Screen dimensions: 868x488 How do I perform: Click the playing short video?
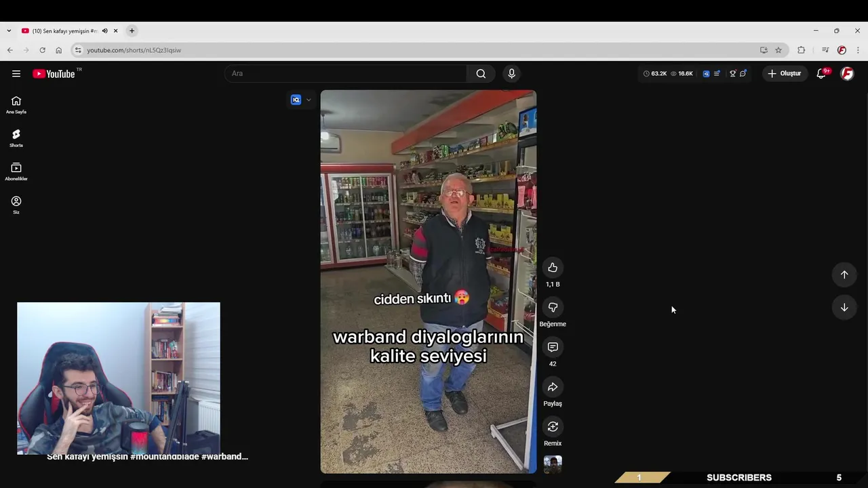(429, 281)
